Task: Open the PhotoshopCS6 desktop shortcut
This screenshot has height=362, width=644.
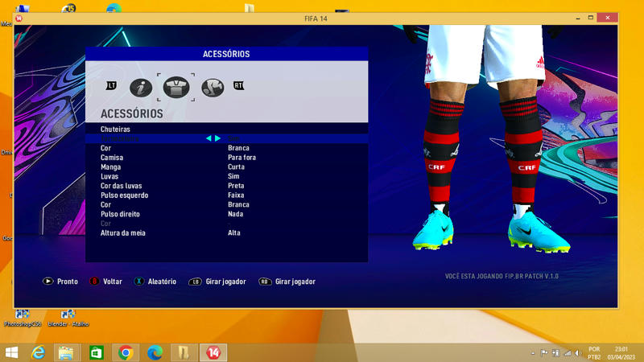Action: point(23,319)
